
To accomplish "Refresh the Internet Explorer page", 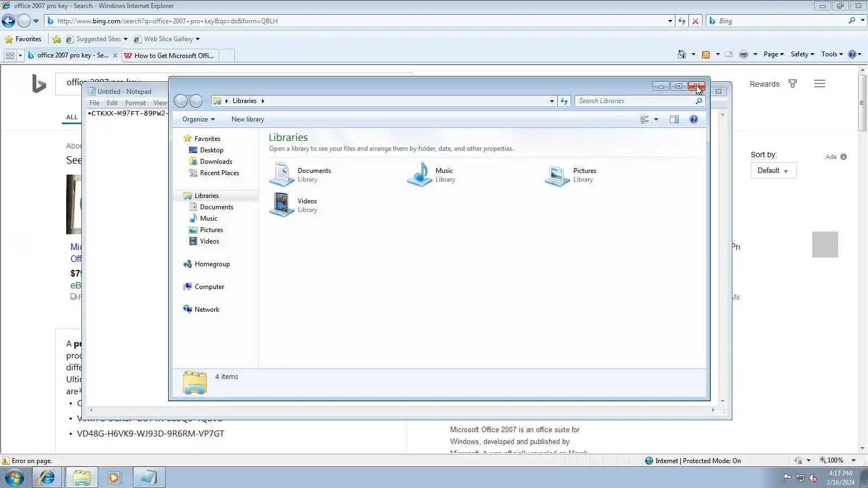I will tap(682, 21).
